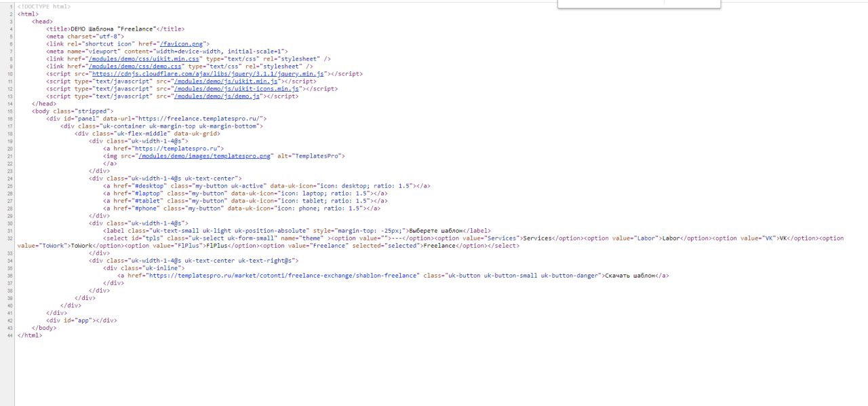Click the <!DOCTYPE html> line

coord(44,6)
